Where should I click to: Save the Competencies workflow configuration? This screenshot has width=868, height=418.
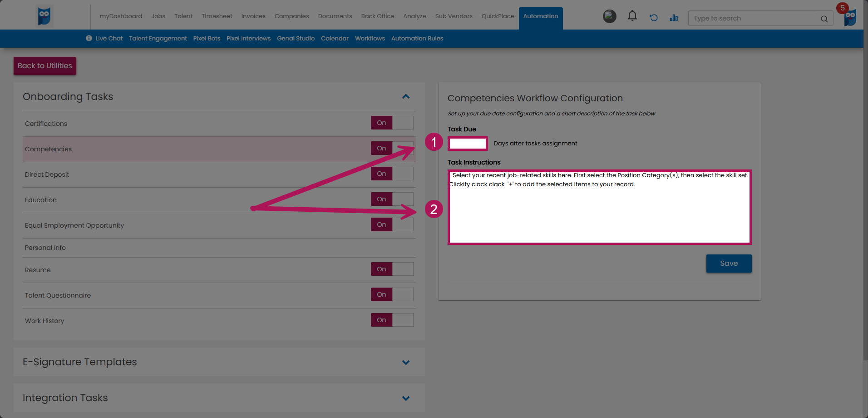pos(729,264)
